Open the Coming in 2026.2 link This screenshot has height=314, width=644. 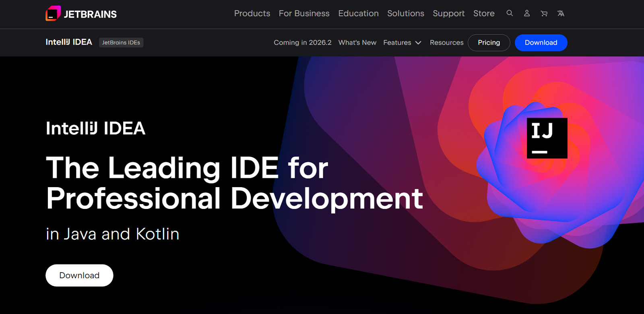(303, 43)
